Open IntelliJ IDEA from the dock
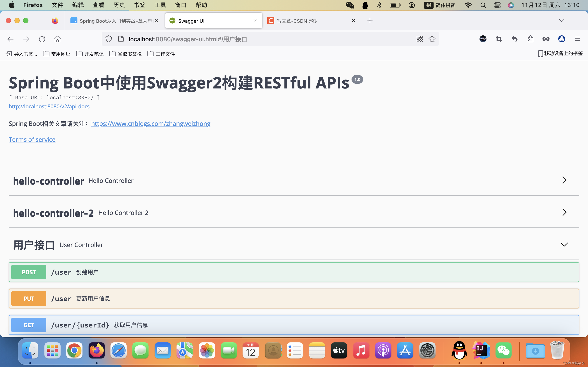Viewport: 588px width, 367px height. point(481,350)
